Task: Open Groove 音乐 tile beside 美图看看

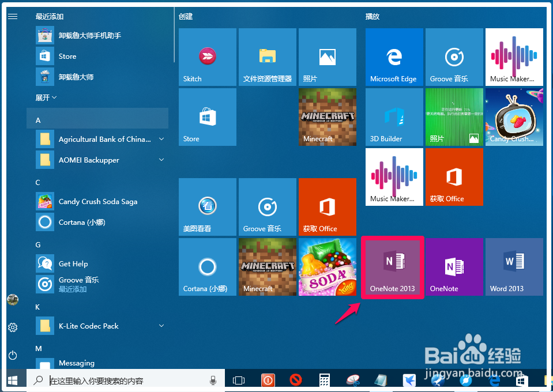Action: point(268,206)
